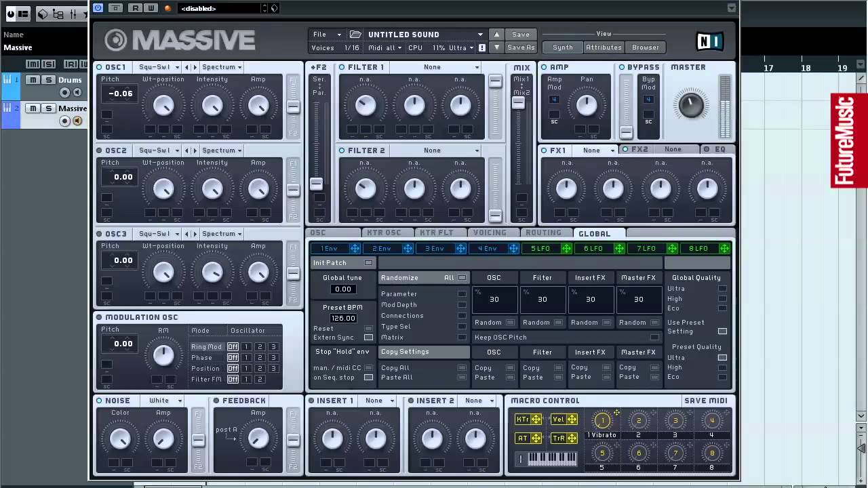Click the keyboard icon in Macro Control

click(552, 460)
